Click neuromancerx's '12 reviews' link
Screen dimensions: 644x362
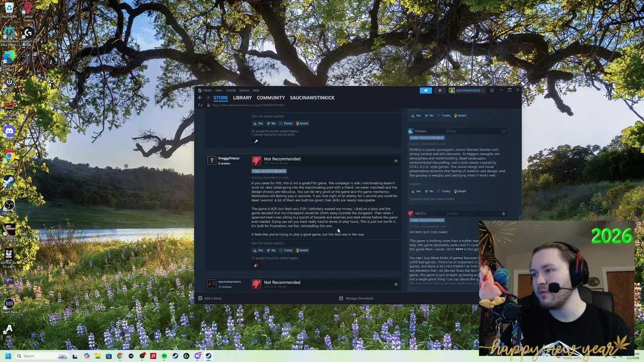(224, 287)
